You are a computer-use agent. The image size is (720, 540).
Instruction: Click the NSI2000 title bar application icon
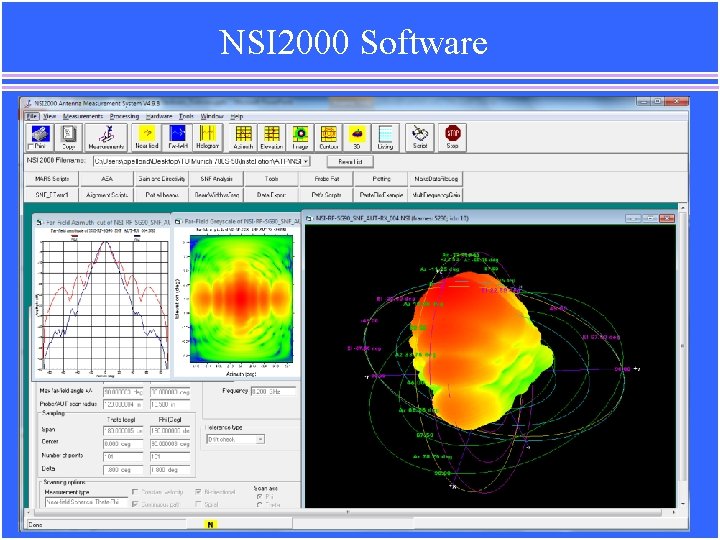click(29, 103)
